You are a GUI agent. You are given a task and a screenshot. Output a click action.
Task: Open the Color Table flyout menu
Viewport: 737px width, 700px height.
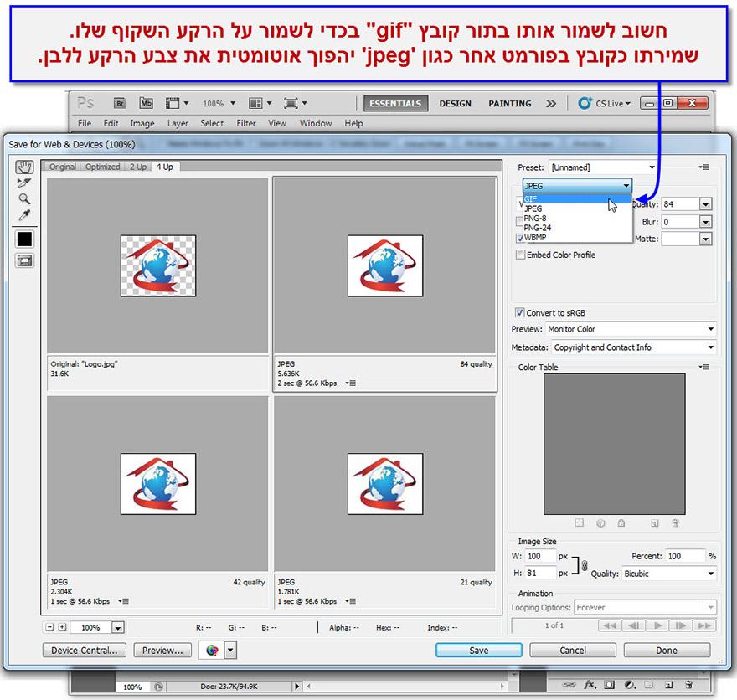click(x=703, y=367)
